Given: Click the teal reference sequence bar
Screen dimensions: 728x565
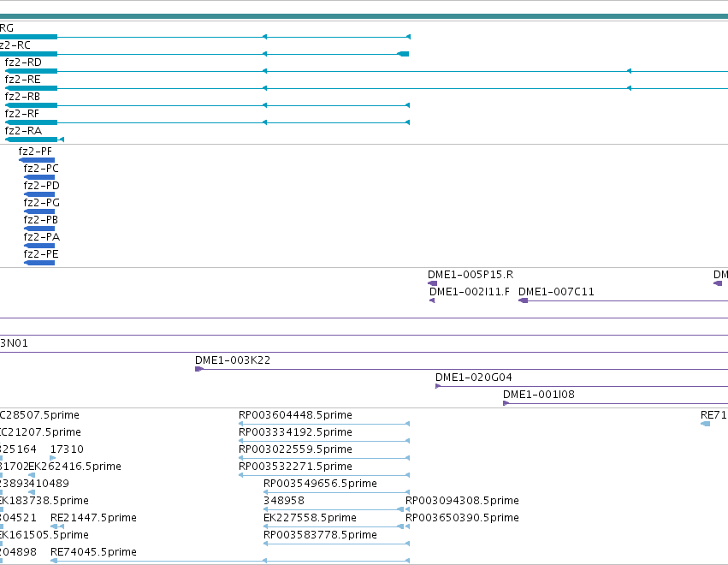Looking at the screenshot, I should [x=364, y=16].
